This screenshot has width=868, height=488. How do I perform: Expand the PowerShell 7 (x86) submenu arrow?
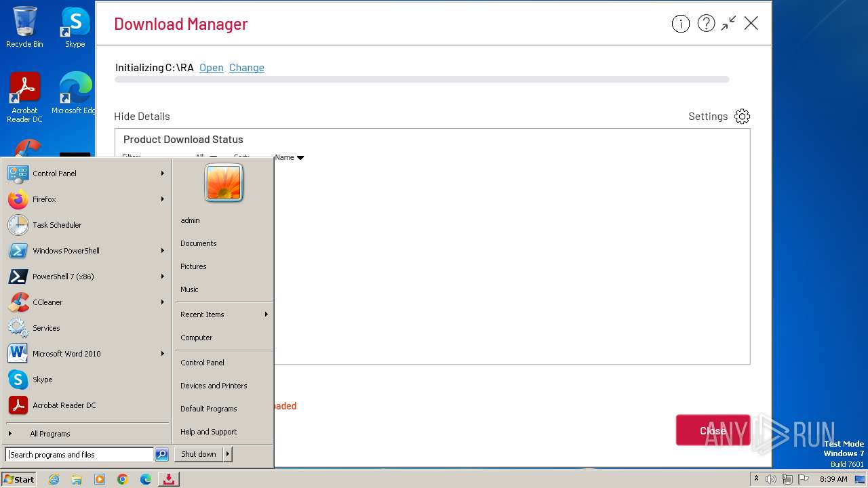pyautogui.click(x=163, y=277)
